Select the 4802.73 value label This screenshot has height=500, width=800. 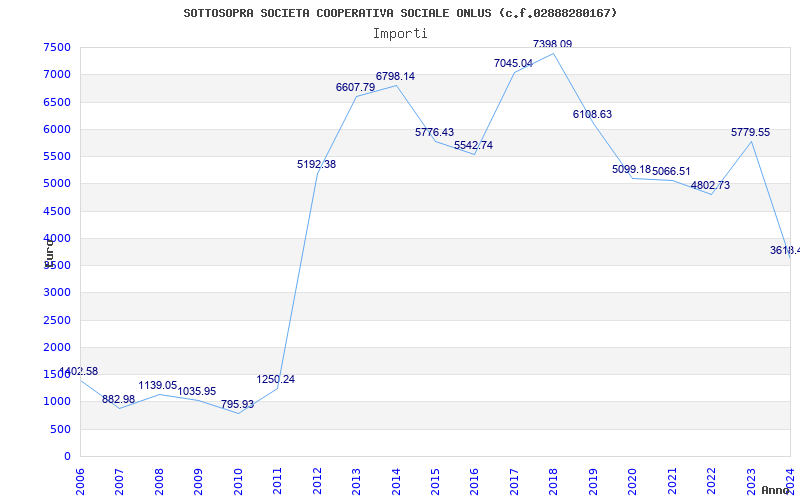(710, 185)
